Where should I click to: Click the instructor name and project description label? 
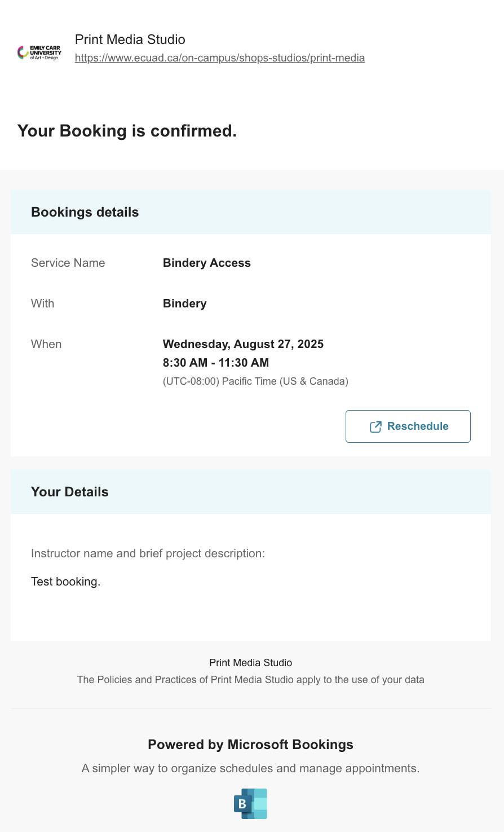point(148,553)
